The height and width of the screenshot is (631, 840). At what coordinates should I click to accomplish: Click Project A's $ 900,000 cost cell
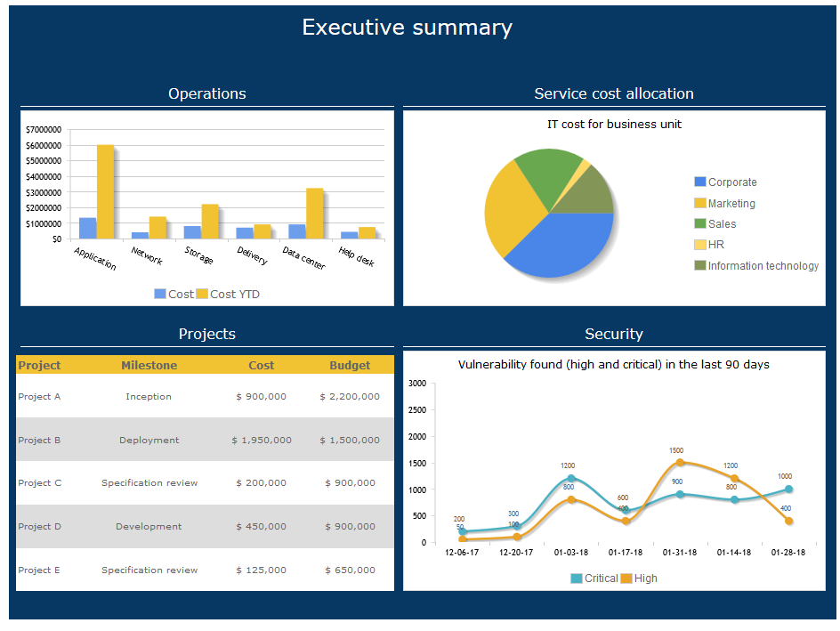262,397
